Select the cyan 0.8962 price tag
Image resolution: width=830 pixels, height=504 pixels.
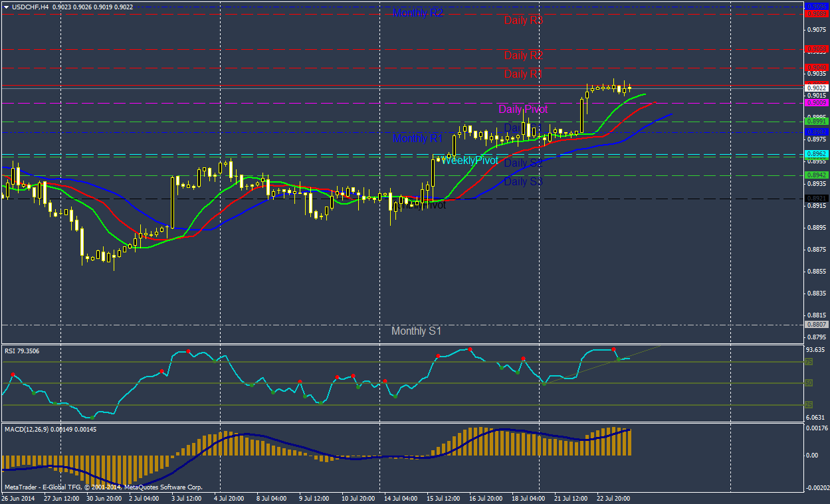[816, 154]
